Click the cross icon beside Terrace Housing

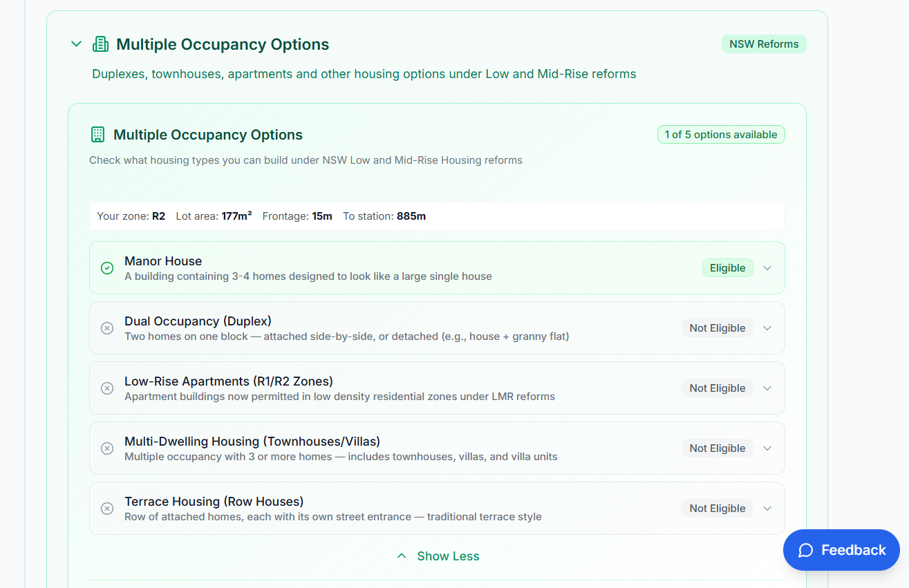(107, 508)
